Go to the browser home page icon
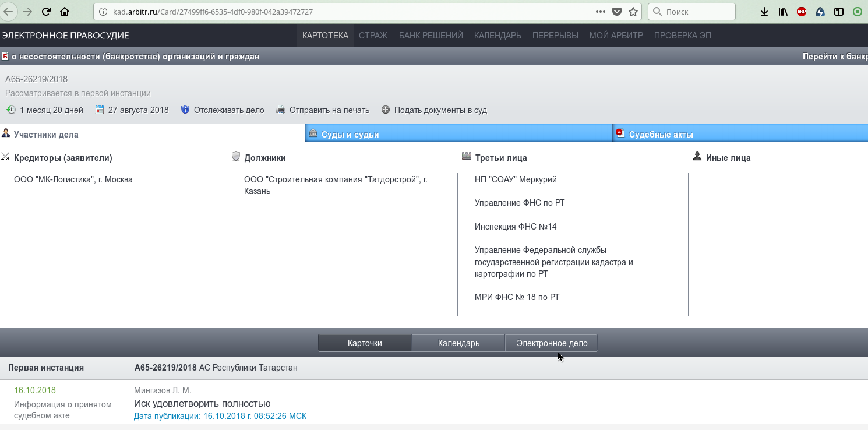868x430 pixels. (x=65, y=12)
